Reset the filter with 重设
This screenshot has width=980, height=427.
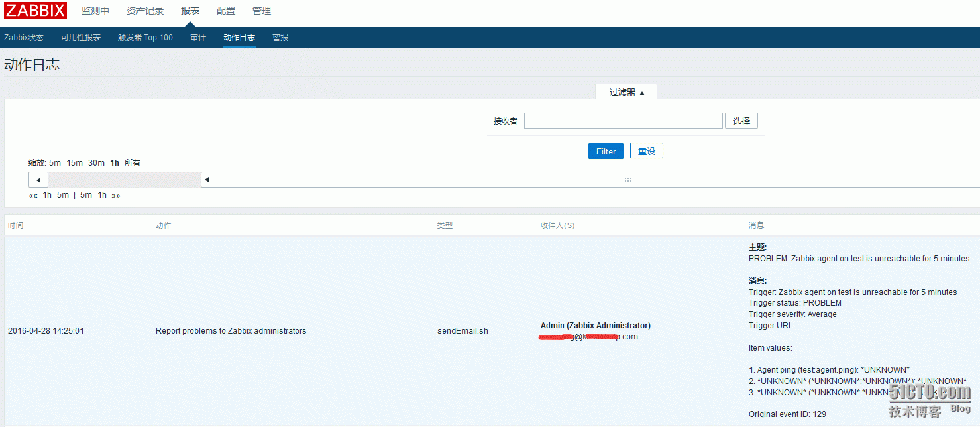point(647,151)
